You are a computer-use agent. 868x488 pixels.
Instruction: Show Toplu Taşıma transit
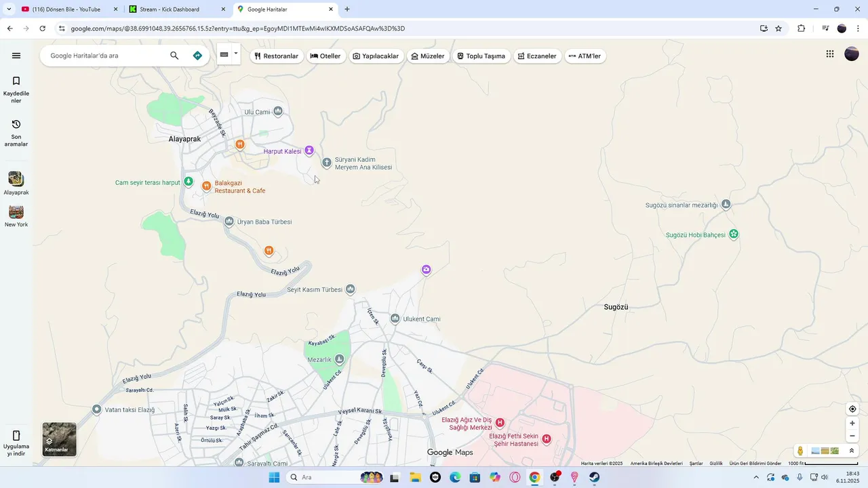tap(481, 56)
